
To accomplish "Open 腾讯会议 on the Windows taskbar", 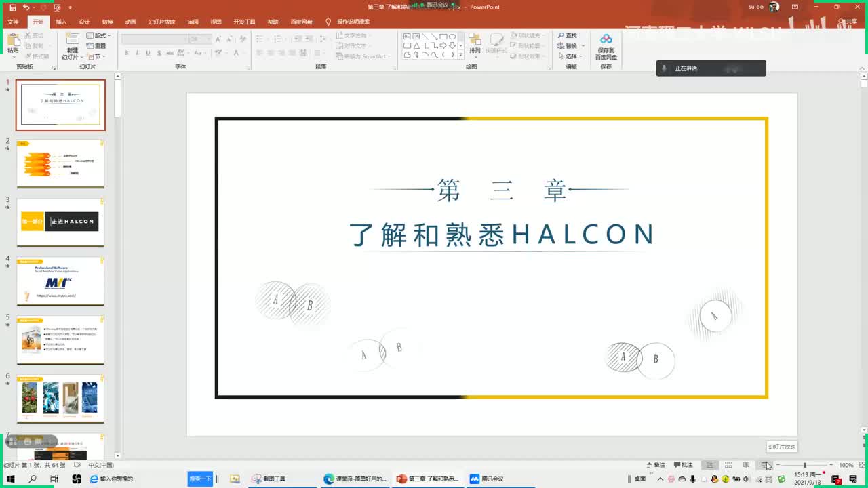I will pyautogui.click(x=487, y=479).
